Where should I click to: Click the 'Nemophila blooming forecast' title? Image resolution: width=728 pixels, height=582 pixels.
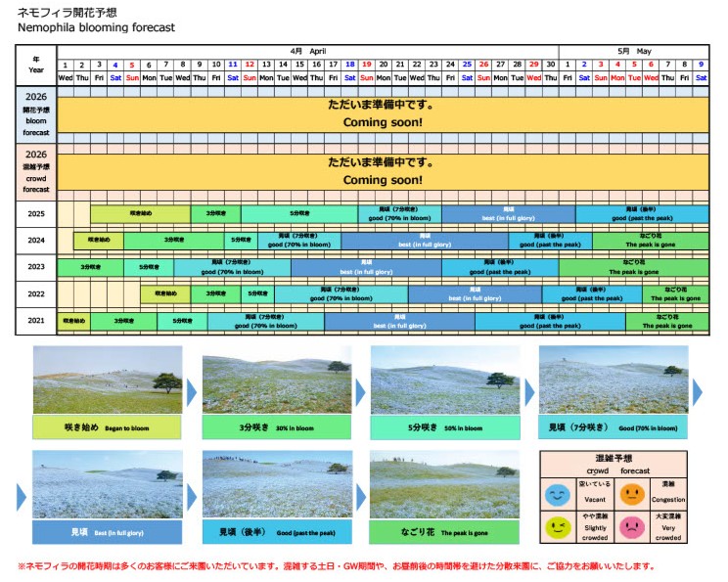click(x=96, y=27)
